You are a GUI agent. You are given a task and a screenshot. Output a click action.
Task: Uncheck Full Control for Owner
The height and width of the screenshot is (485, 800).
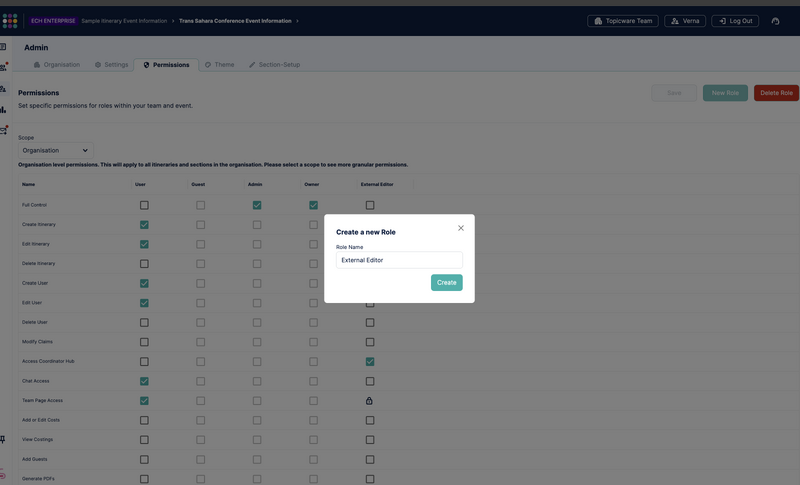(x=313, y=205)
